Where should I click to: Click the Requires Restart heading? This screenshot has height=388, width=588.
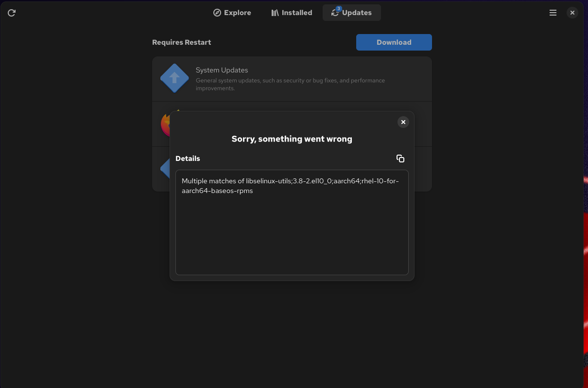coord(182,42)
